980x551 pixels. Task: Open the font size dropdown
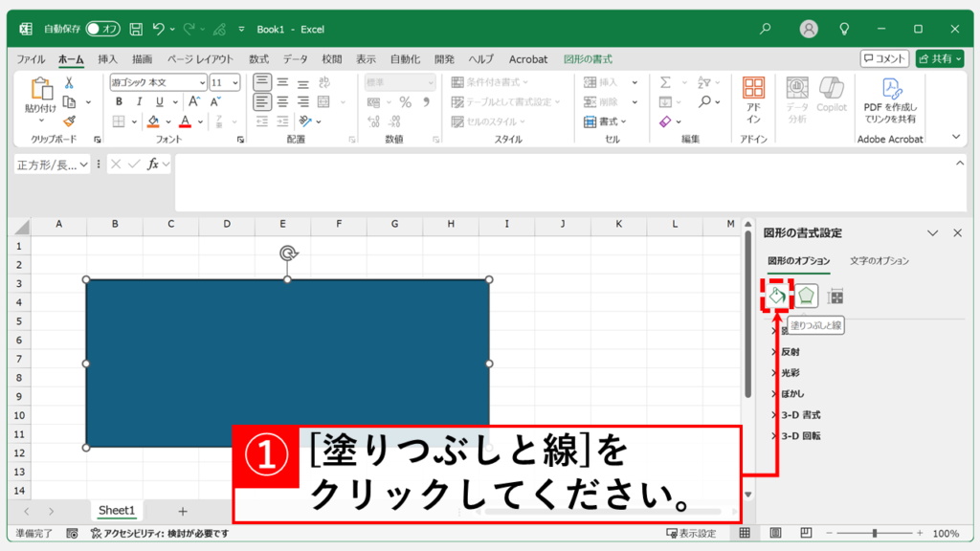234,83
